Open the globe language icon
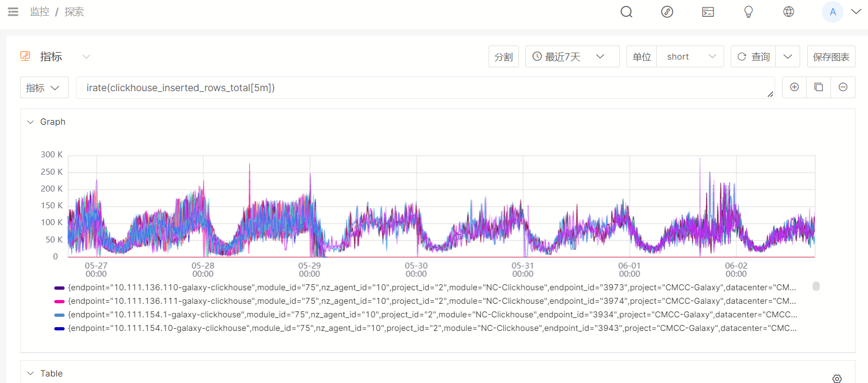 point(789,12)
